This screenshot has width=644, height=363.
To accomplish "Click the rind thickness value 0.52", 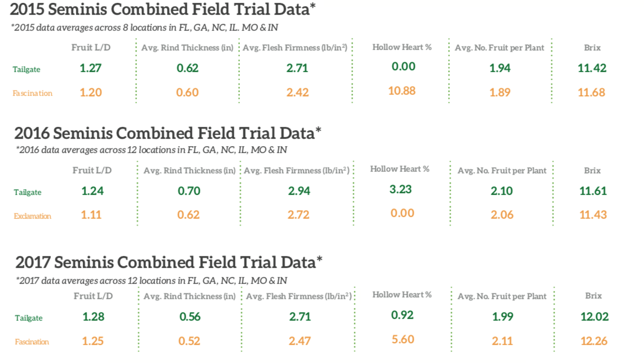I will [x=190, y=341].
